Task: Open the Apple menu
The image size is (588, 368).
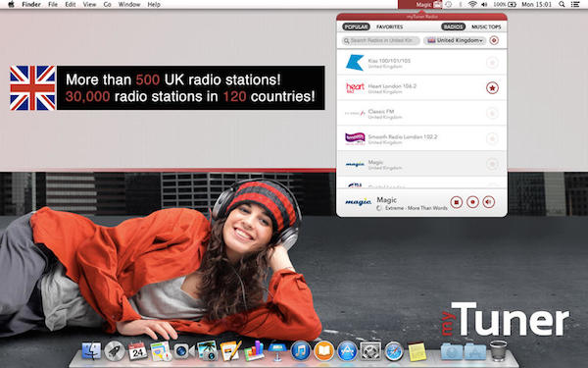Action: [x=11, y=5]
